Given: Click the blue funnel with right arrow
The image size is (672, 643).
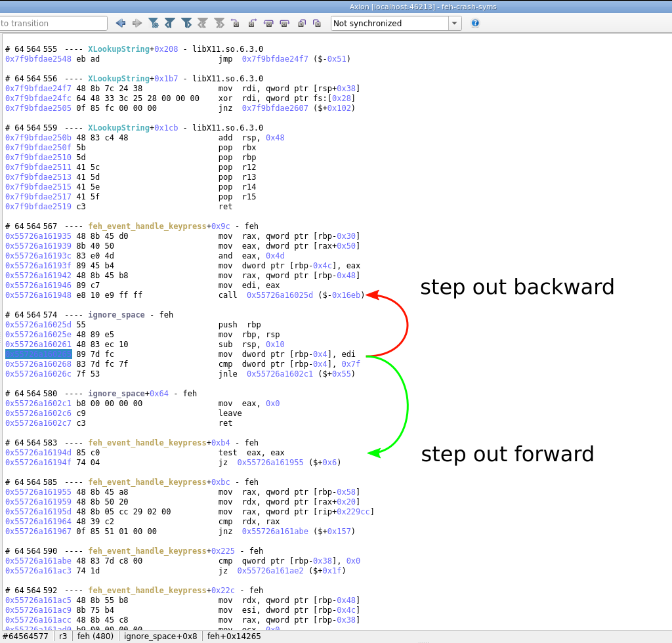Looking at the screenshot, I should tap(186, 23).
